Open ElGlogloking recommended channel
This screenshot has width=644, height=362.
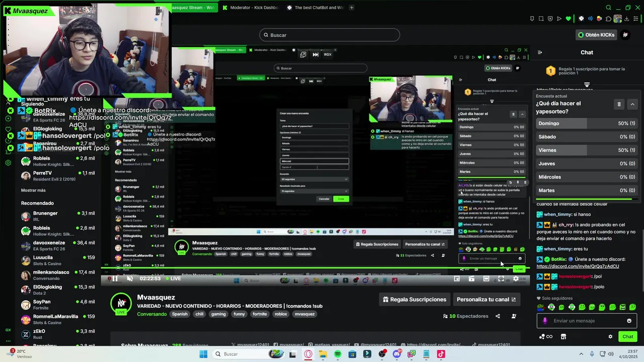[x=57, y=290]
